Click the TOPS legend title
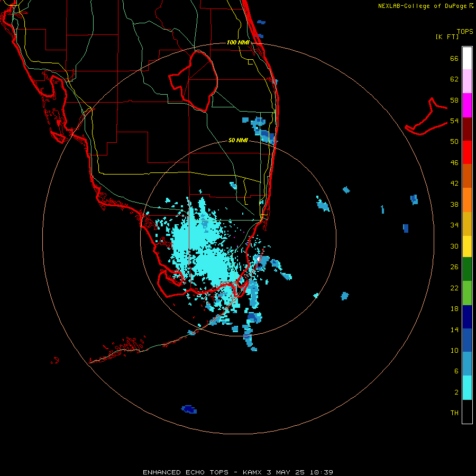This screenshot has width=476, height=476. click(x=465, y=31)
